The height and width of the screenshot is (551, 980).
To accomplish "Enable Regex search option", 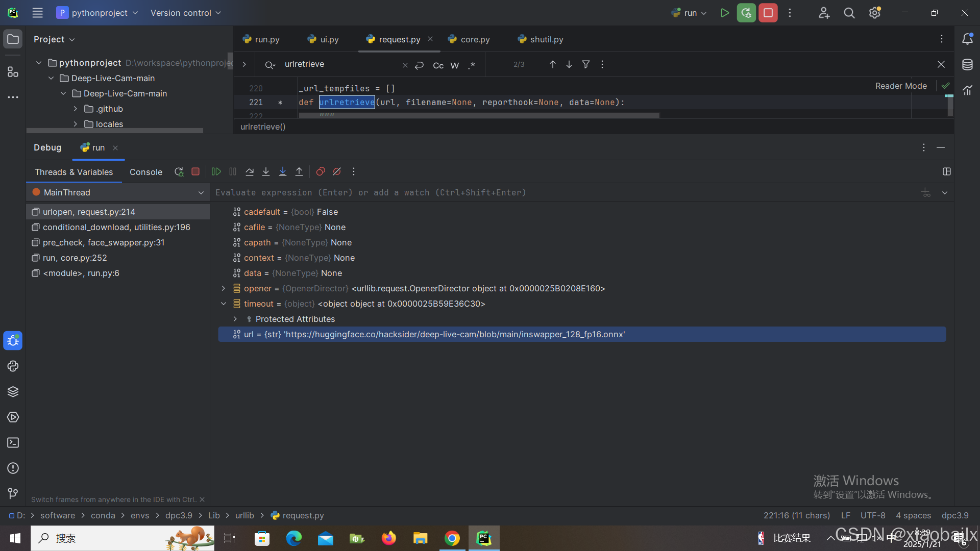I will 472,65.
